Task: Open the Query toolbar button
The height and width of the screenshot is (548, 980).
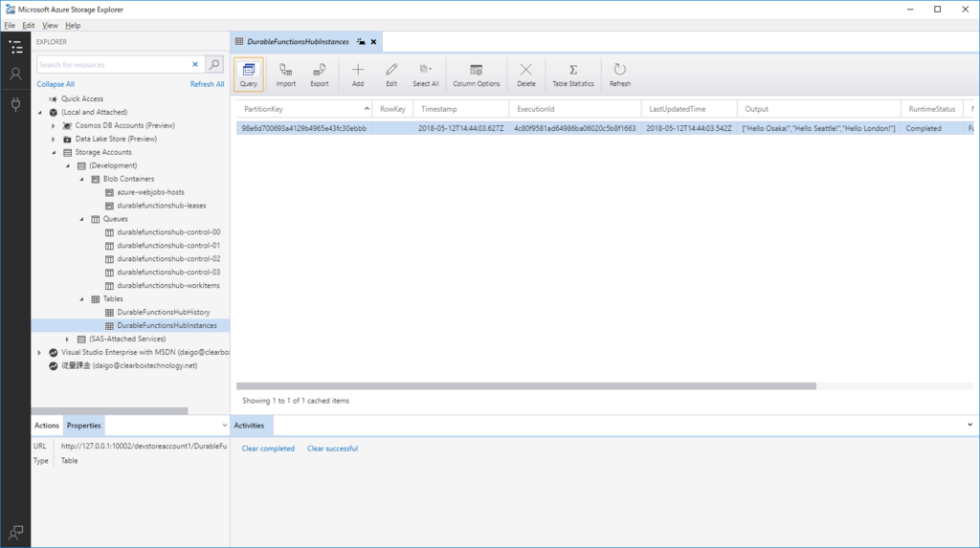Action: 248,75
